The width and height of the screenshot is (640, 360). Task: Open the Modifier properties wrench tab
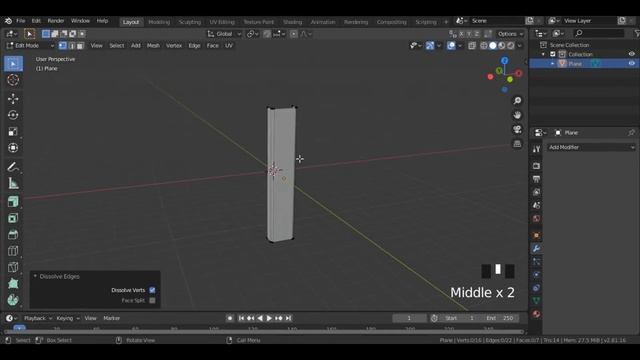pos(536,248)
